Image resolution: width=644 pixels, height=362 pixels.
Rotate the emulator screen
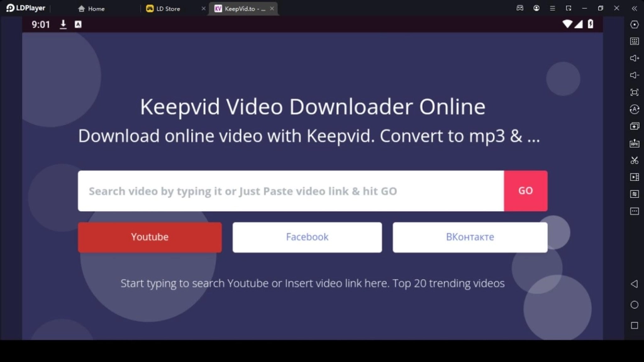coord(635,109)
